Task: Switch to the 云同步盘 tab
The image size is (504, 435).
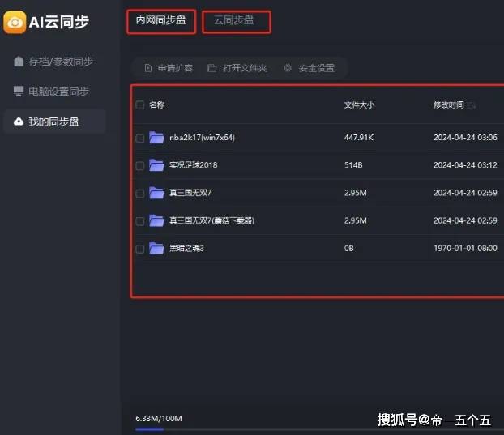Action: coord(235,21)
